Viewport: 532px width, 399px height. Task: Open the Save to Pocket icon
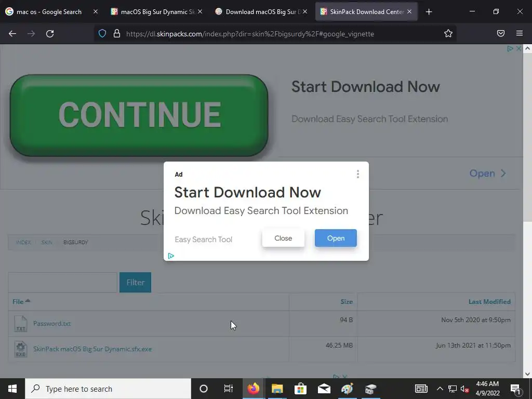501,33
